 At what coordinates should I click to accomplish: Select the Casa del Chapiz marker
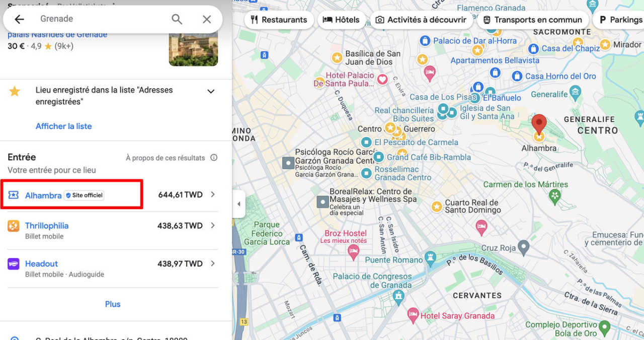(533, 49)
